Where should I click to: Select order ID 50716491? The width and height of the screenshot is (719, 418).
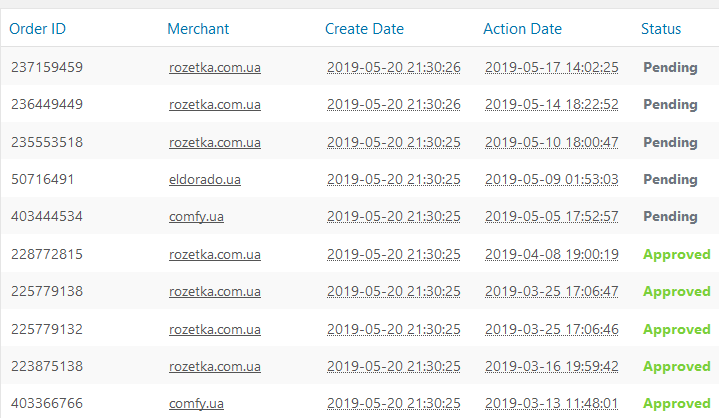point(43,179)
